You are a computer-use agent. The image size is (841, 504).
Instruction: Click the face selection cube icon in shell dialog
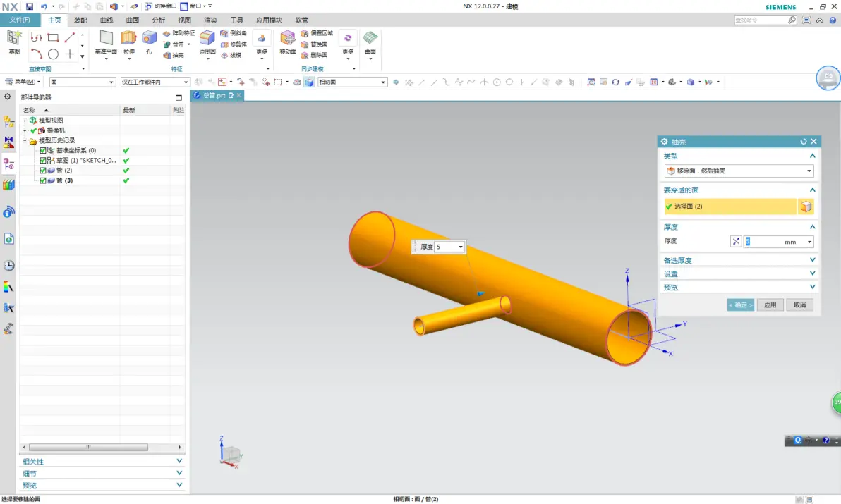pyautogui.click(x=806, y=207)
